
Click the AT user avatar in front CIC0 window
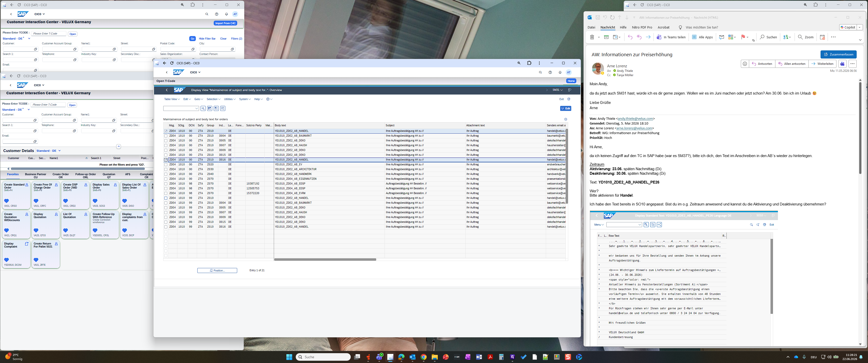pos(569,72)
